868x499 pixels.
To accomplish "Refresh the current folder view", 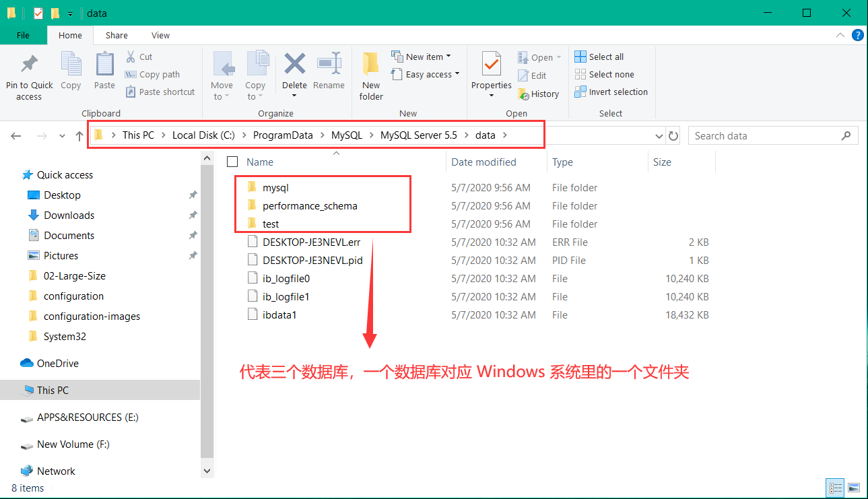I will click(673, 136).
